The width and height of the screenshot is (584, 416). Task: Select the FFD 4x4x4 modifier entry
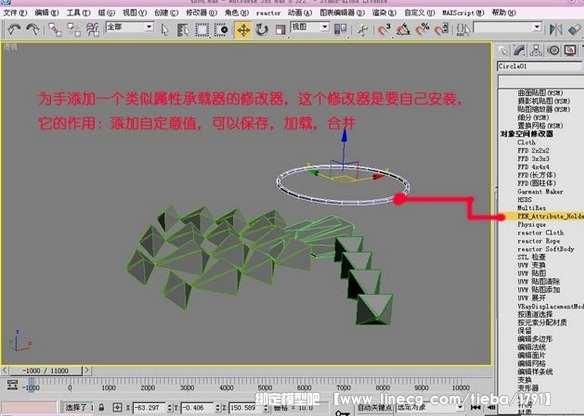[533, 167]
